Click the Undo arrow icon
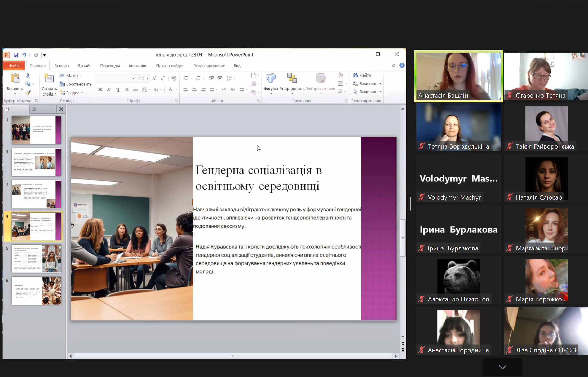 (24, 55)
